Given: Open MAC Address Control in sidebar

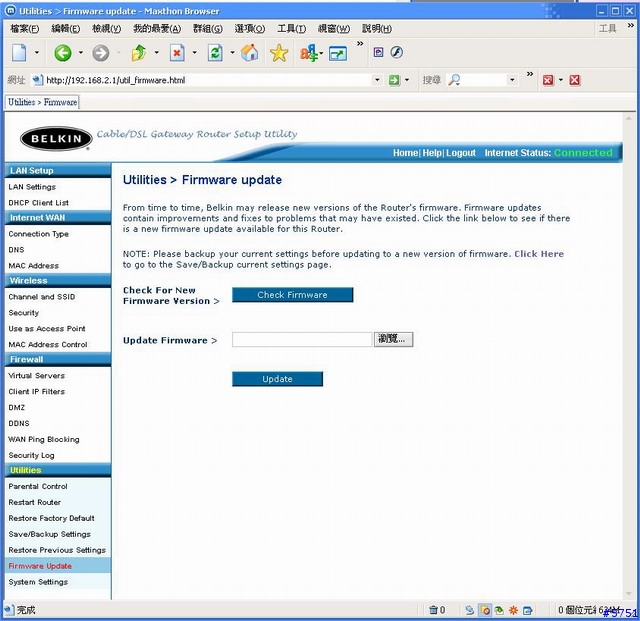Looking at the screenshot, I should pyautogui.click(x=48, y=345).
